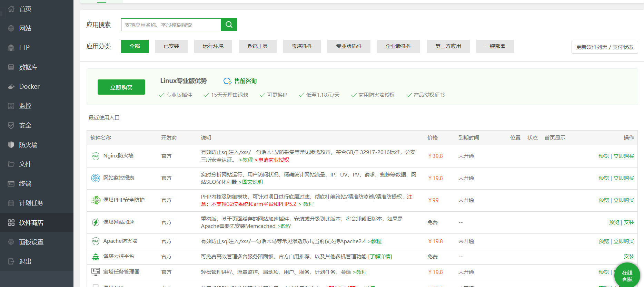Click the 堡塔云控平台 plugin icon
Screen dimensions: 644x287
(x=96, y=257)
